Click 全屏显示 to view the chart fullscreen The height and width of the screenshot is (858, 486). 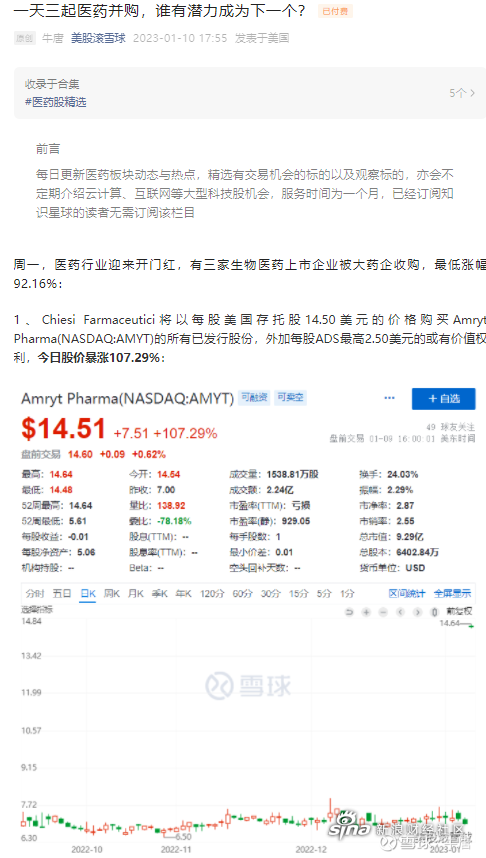click(x=452, y=593)
